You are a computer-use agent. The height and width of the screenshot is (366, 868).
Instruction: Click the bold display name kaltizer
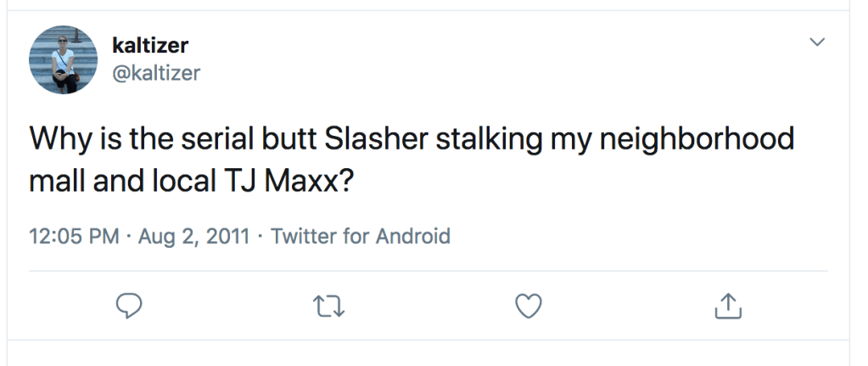pyautogui.click(x=149, y=45)
